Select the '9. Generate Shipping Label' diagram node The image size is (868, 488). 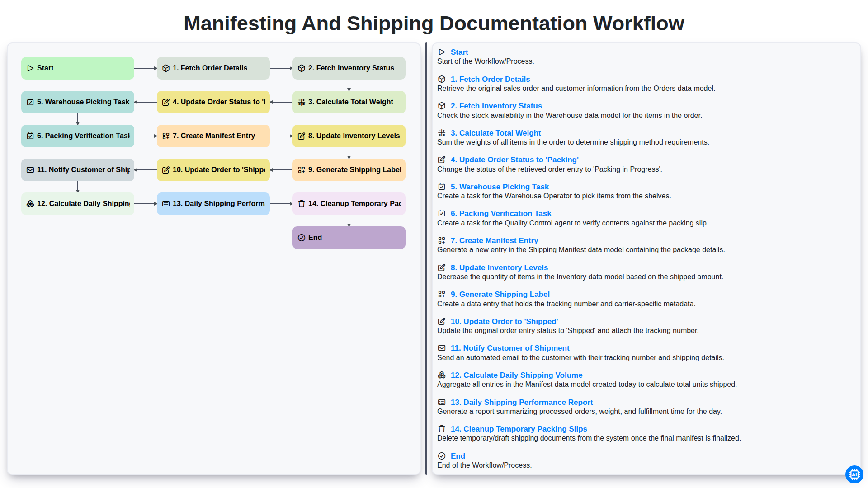click(x=349, y=170)
